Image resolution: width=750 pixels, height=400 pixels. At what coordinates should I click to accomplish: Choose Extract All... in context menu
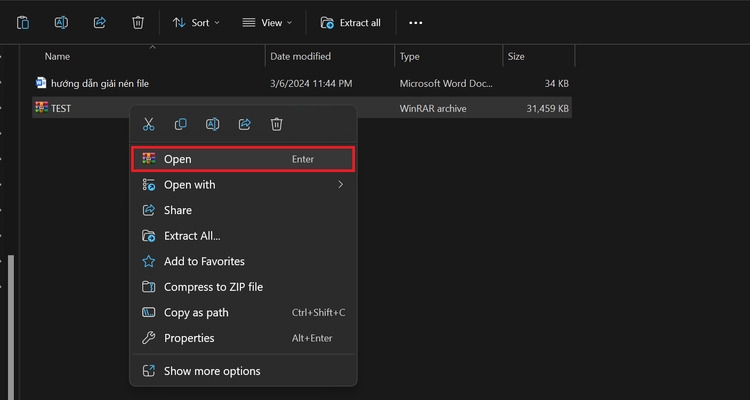click(x=192, y=236)
